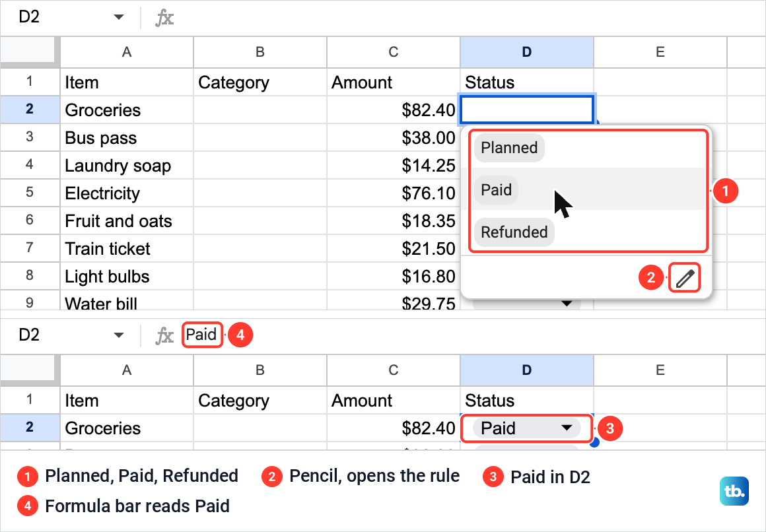
Task: Click Amount header cell in the lower sheet
Action: (x=394, y=400)
